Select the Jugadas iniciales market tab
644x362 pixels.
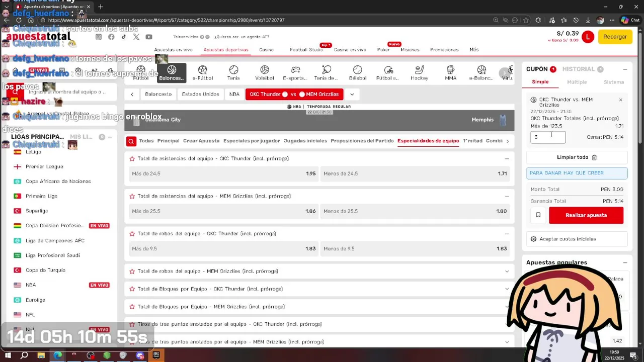click(305, 141)
